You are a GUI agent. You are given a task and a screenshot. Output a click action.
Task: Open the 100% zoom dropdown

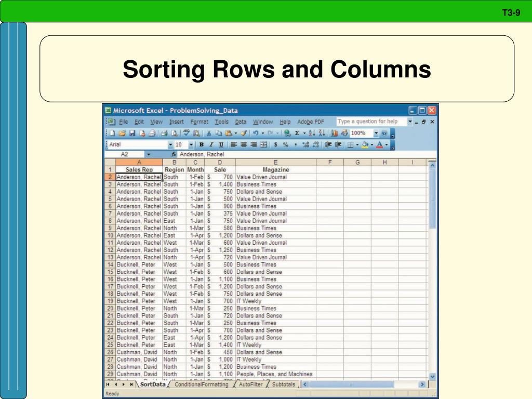[376, 134]
